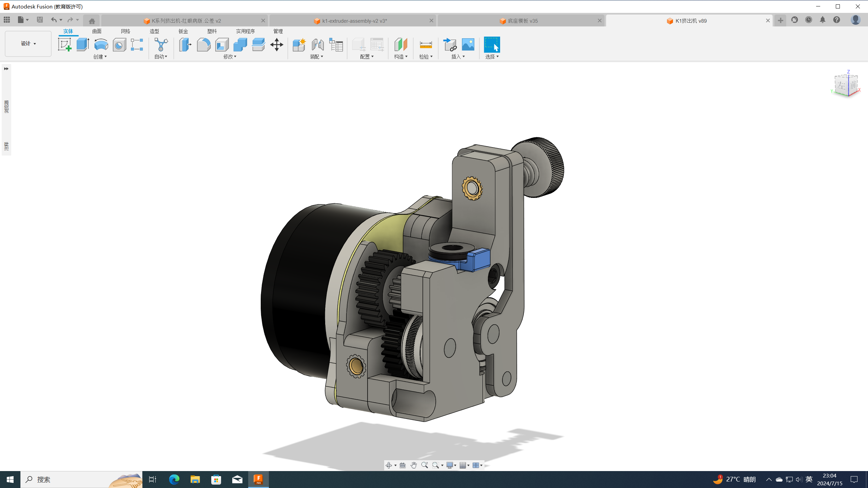Expand the 创建 menu

(100, 57)
